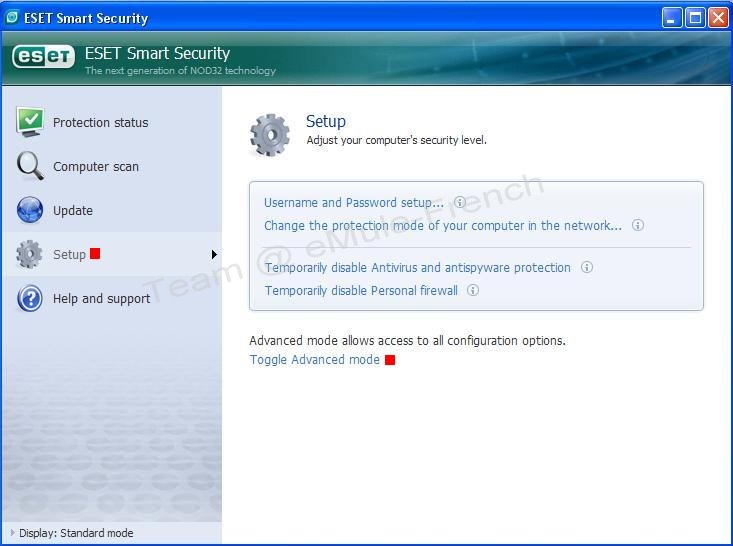Click the Protection status monitor icon
The height and width of the screenshot is (546, 733).
(x=30, y=122)
